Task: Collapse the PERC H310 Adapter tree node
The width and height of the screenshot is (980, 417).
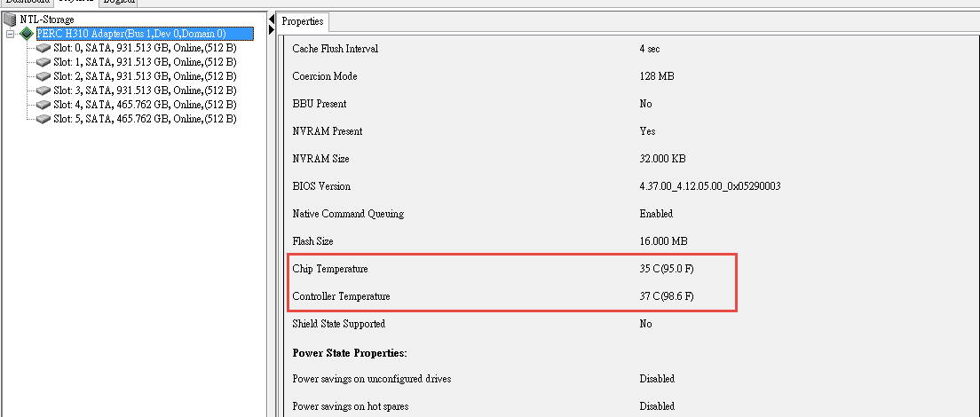Action: pos(10,34)
